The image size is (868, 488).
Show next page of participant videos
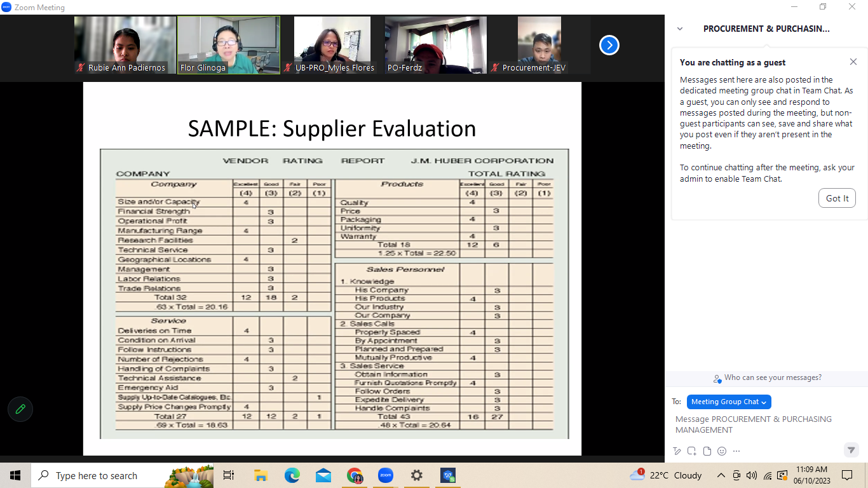(609, 45)
